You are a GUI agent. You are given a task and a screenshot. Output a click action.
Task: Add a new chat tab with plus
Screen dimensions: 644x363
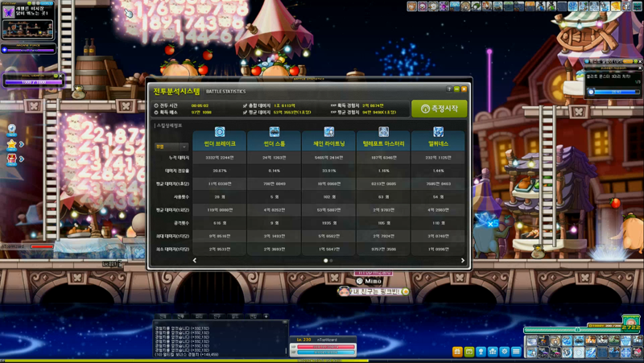[266, 316]
